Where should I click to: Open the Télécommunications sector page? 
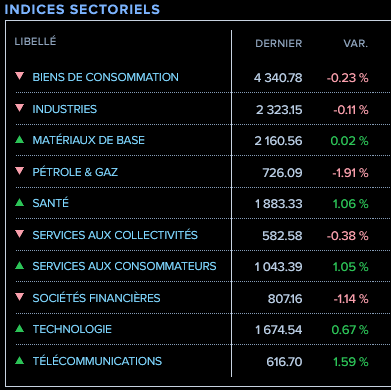(x=97, y=361)
